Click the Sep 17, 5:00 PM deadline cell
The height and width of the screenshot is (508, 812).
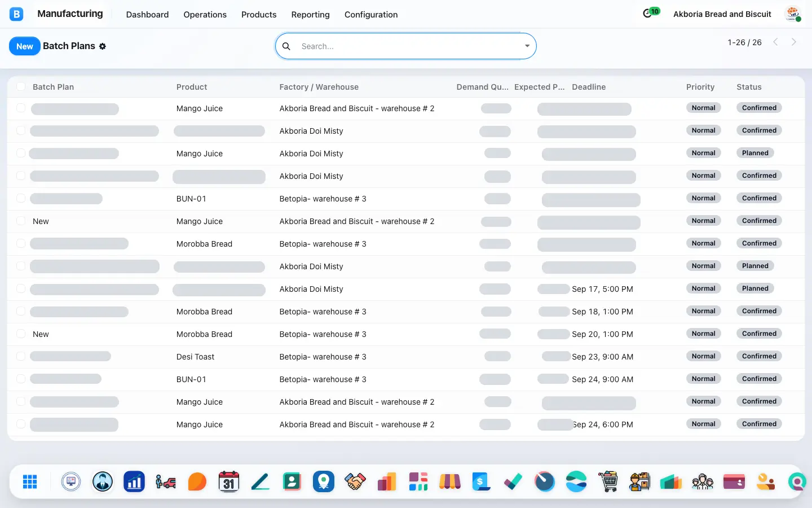602,289
